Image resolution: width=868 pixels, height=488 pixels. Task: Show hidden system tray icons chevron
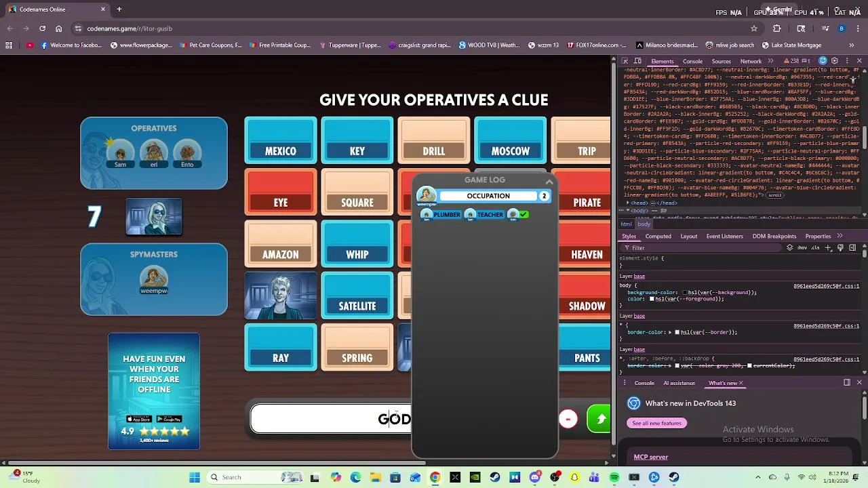coord(758,477)
